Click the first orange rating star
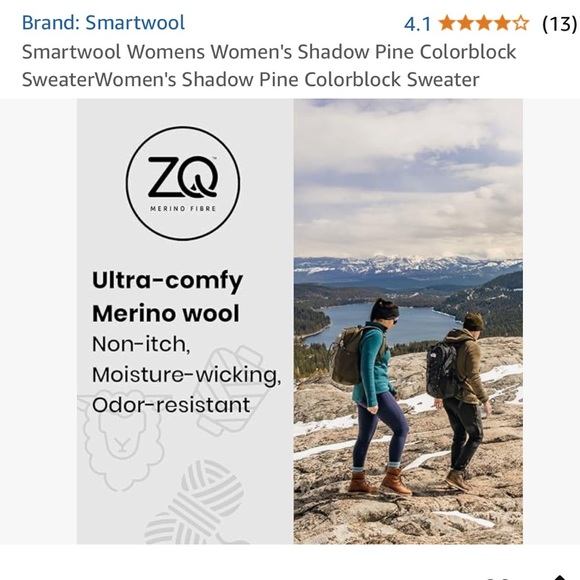 (447, 23)
